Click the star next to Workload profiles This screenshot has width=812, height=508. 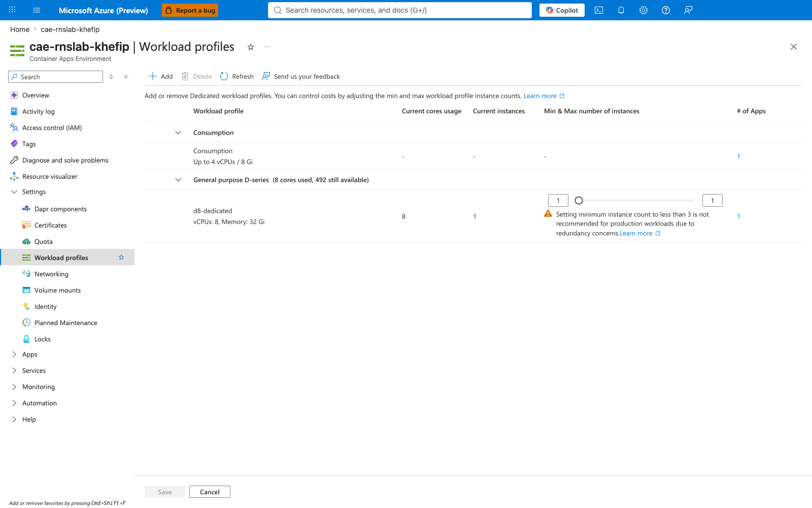click(121, 258)
